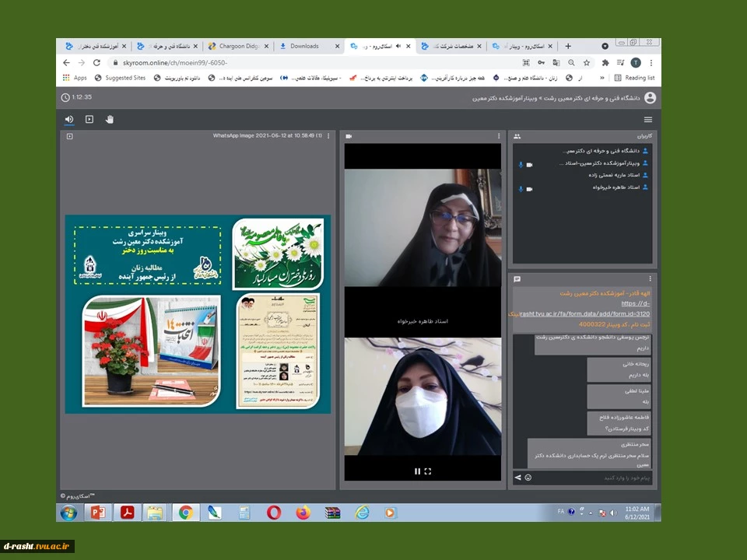Send the chat message with arrow icon
Image resolution: width=747 pixels, height=560 pixels.
coord(518,478)
